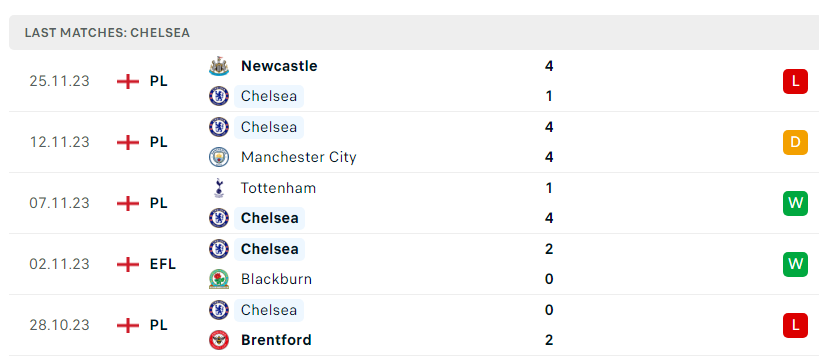Click the red L badge for Newcastle match
This screenshot has width=819, height=362.
click(795, 81)
